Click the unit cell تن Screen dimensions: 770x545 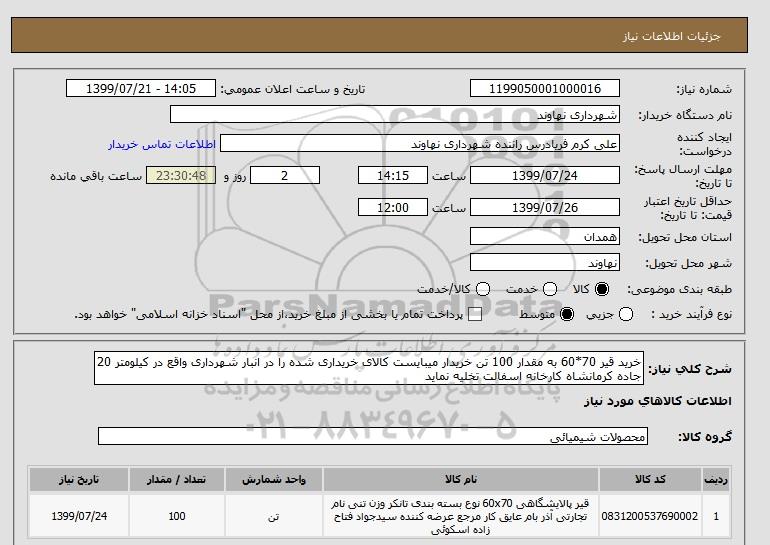pos(274,516)
